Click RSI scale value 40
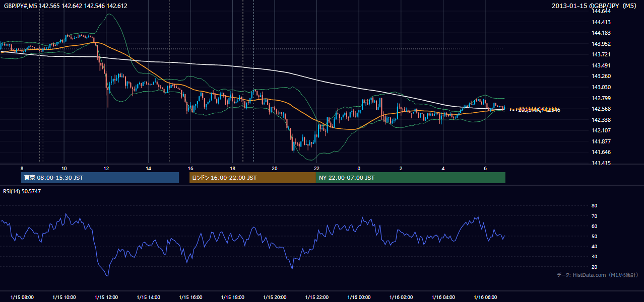The height and width of the screenshot is (302, 644). [594, 246]
